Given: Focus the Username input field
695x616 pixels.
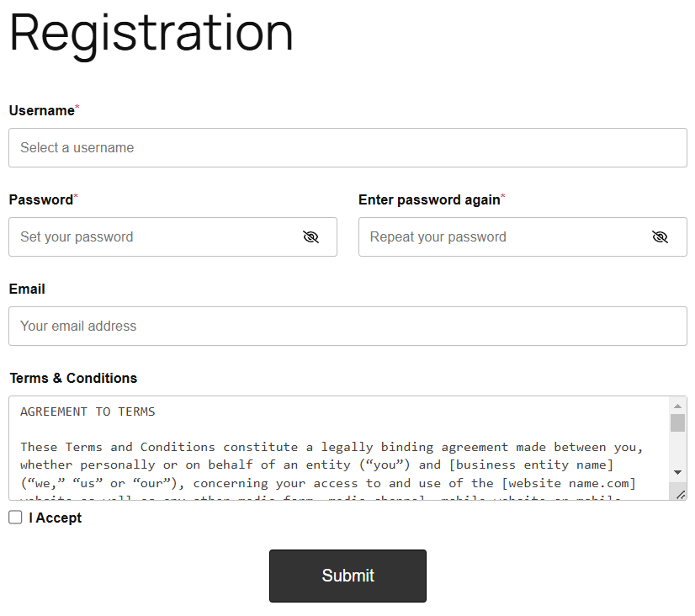Looking at the screenshot, I should point(347,148).
